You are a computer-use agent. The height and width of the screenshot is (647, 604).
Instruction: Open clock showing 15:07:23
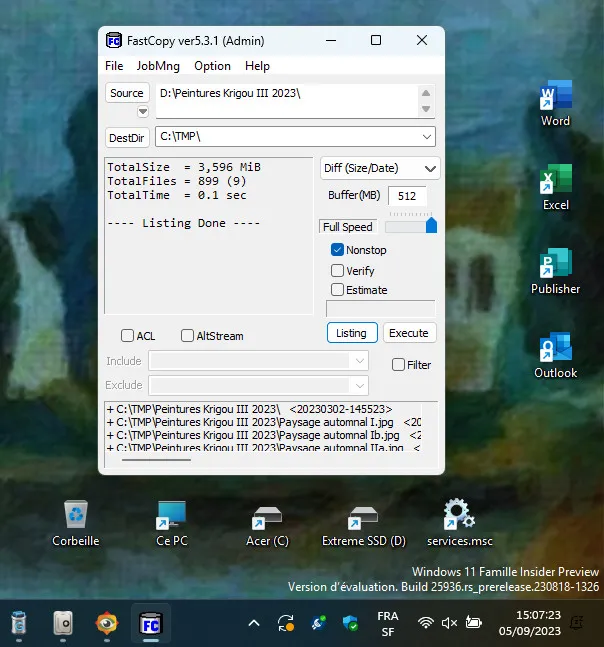[x=530, y=623]
